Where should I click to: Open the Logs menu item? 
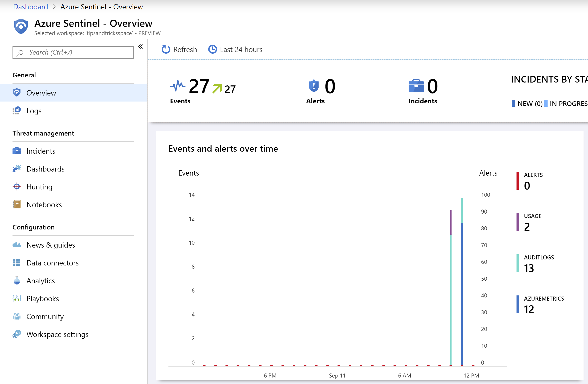pos(74,111)
